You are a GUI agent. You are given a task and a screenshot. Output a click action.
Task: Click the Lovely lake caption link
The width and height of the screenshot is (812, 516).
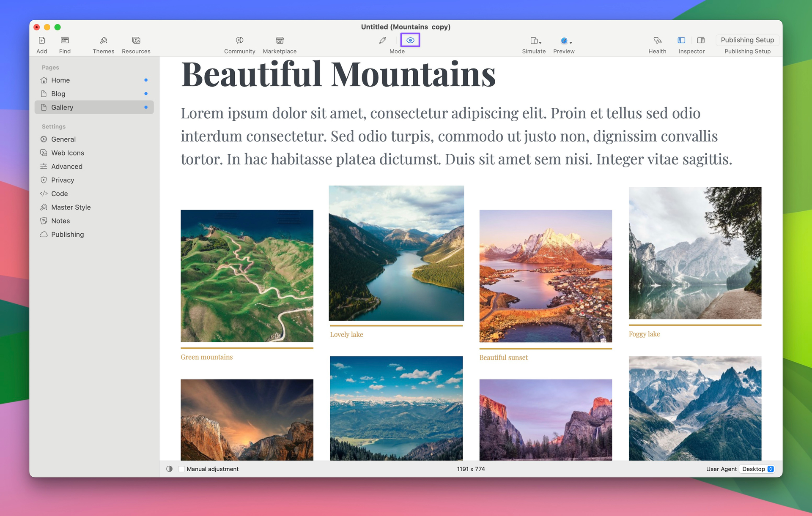pyautogui.click(x=346, y=335)
